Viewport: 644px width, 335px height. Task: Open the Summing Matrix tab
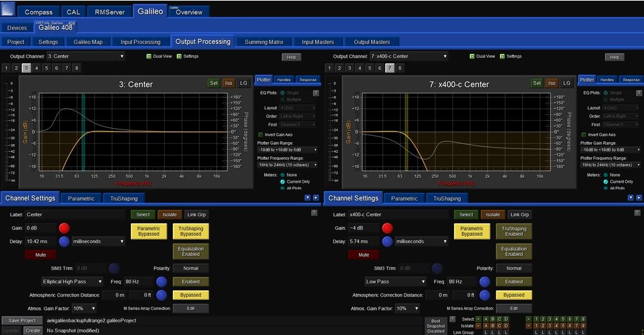point(264,42)
